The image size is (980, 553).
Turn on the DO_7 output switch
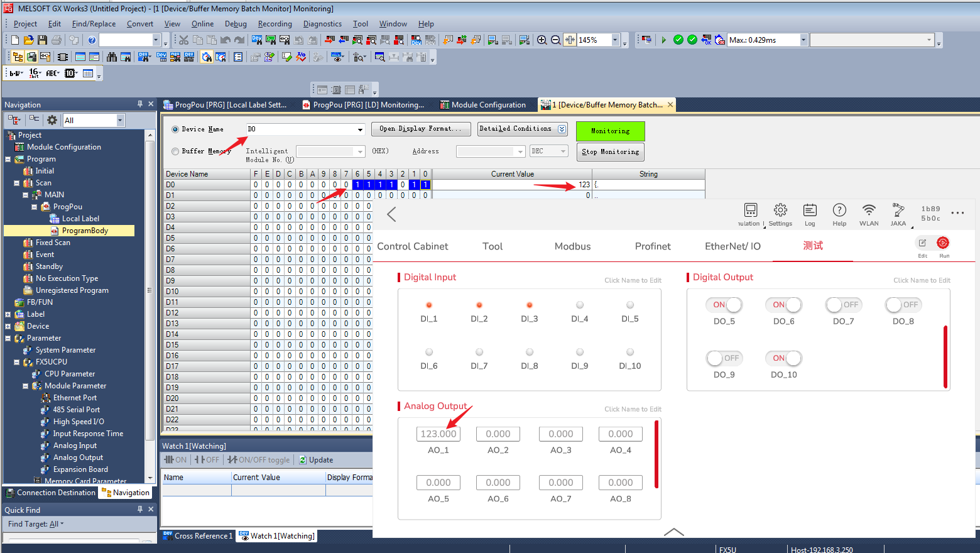843,305
